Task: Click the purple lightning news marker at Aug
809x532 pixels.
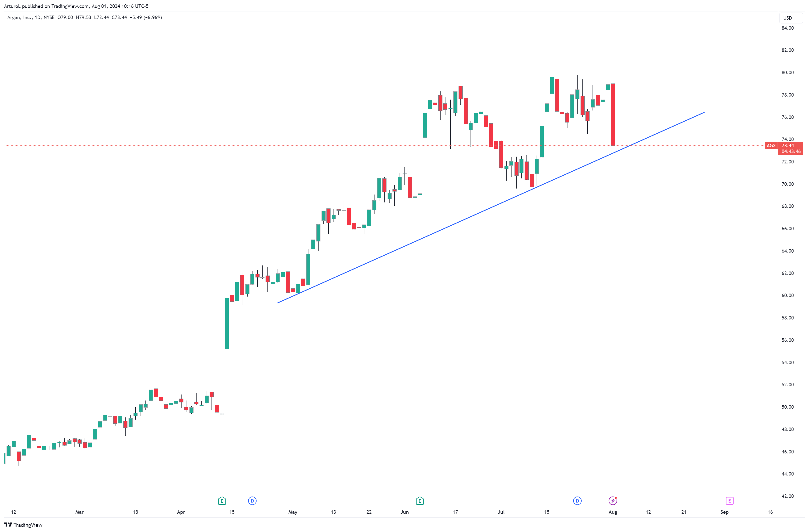Action: [x=612, y=501]
